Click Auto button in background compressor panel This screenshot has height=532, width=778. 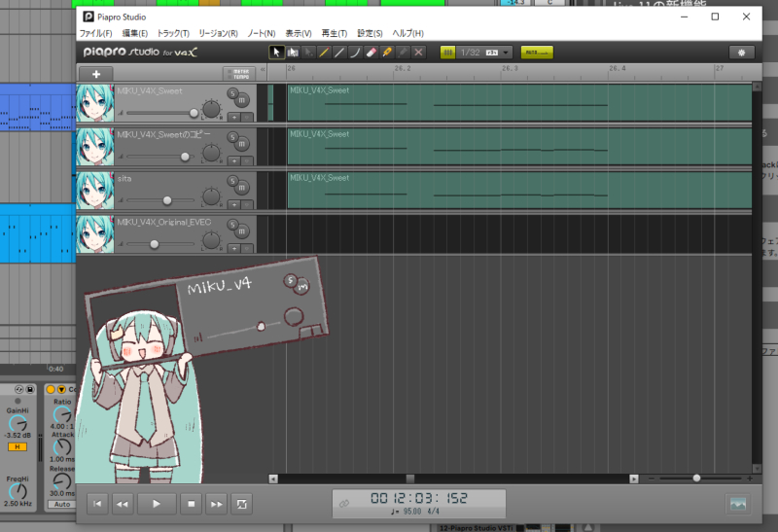62,504
